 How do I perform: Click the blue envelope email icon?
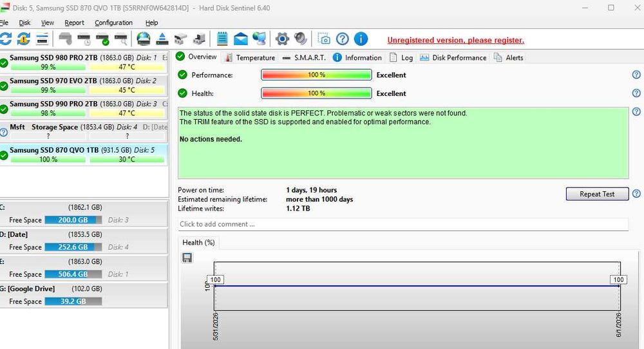241,39
